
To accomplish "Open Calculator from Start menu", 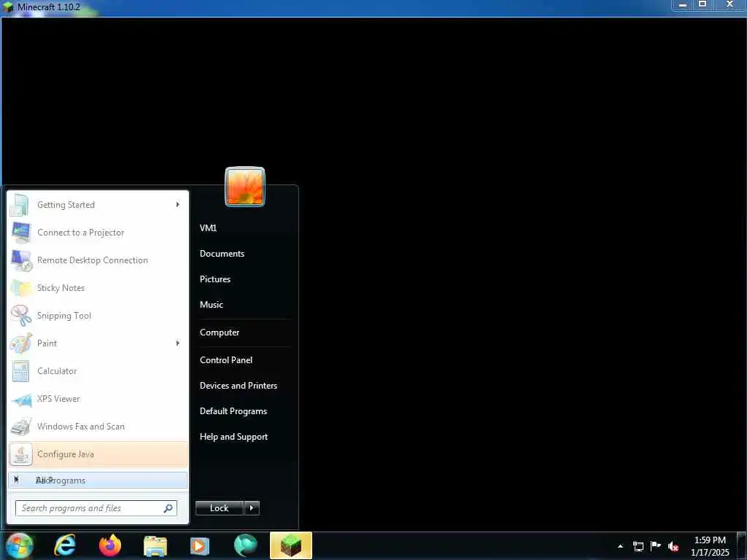I will [98, 371].
